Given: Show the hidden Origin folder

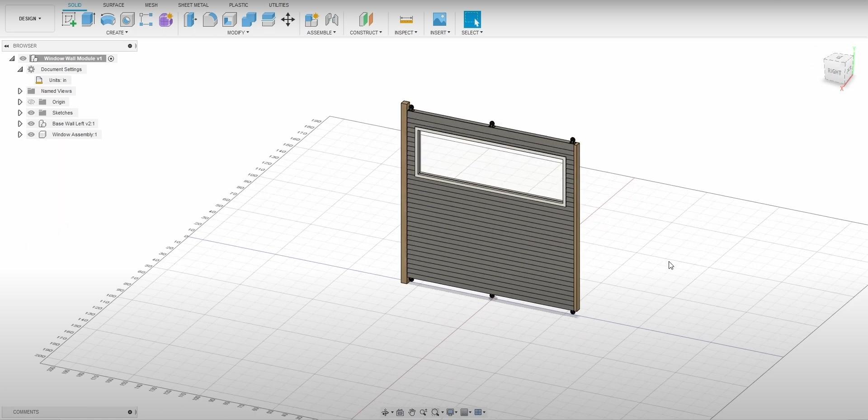Looking at the screenshot, I should click(x=31, y=102).
